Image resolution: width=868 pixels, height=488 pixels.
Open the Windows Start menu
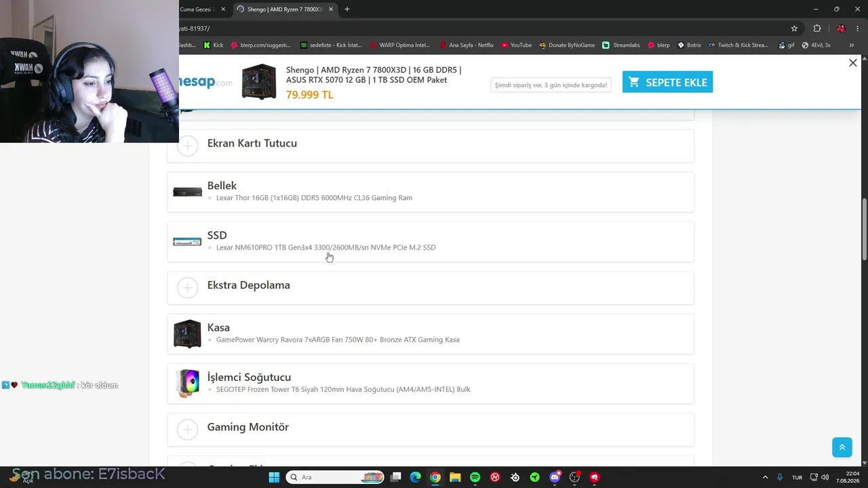(274, 477)
